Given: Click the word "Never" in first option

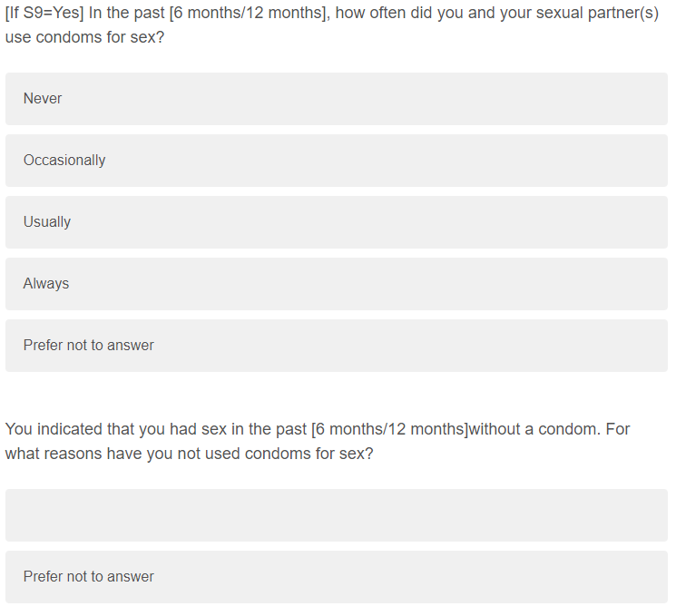Looking at the screenshot, I should coord(43,99).
